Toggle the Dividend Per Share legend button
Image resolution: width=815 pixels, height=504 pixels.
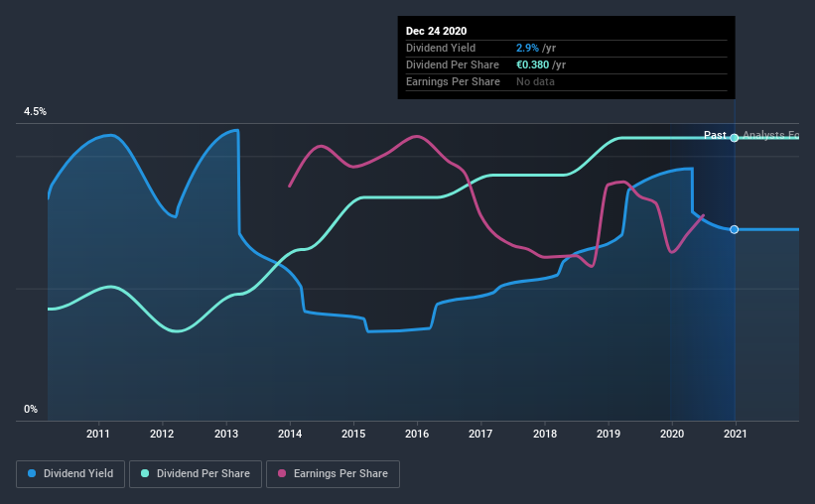196,474
